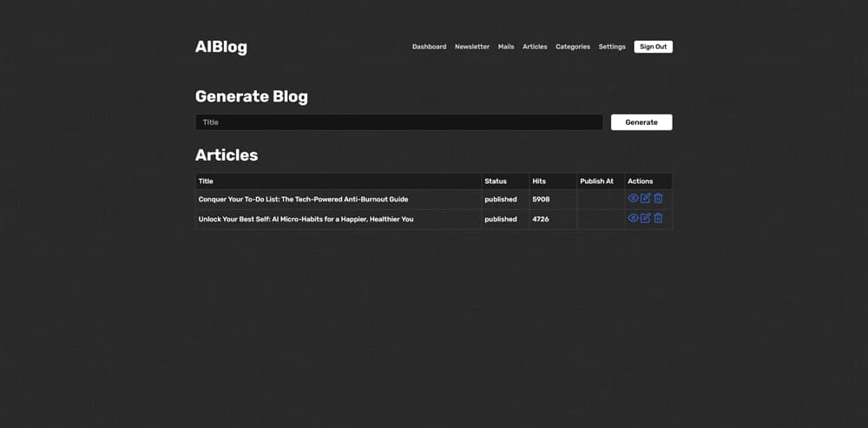
Task: Focus the blog Title input field
Action: (399, 122)
